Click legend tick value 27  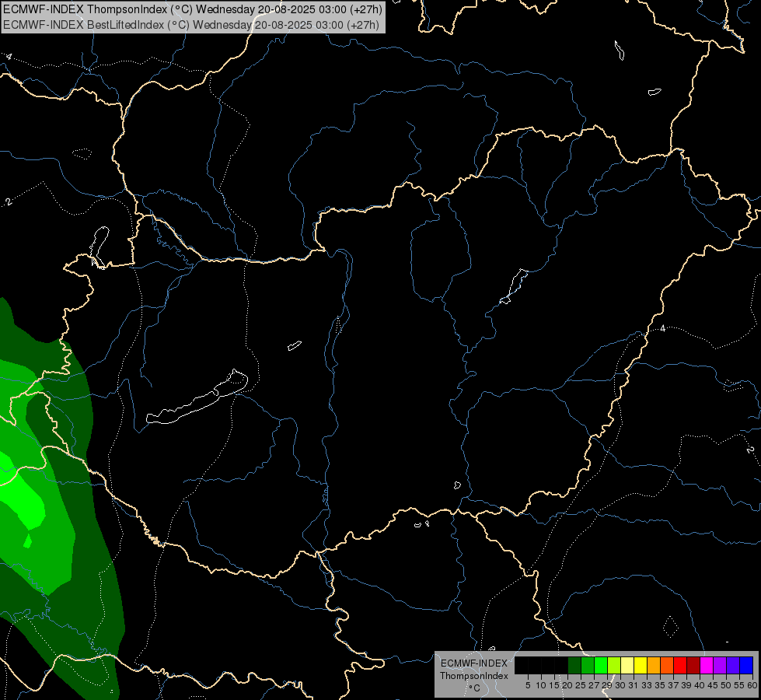pyautogui.click(x=594, y=685)
